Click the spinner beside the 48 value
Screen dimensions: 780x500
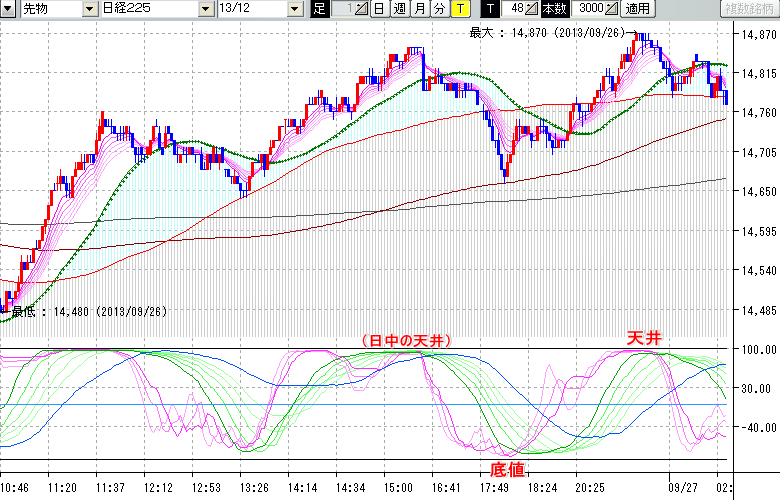(532, 9)
